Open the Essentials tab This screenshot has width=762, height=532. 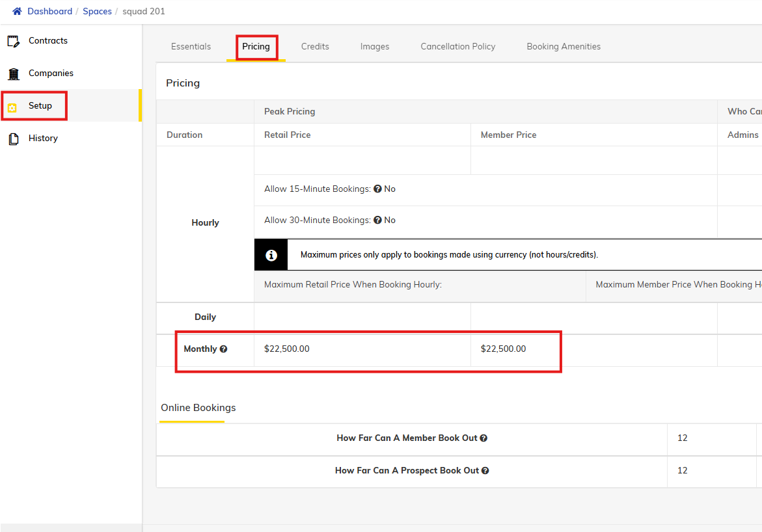tap(191, 47)
